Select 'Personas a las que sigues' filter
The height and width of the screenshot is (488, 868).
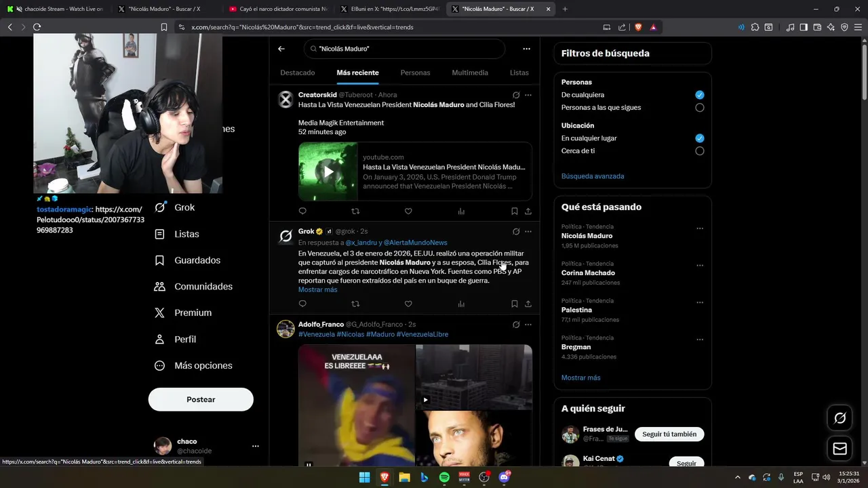tap(700, 108)
